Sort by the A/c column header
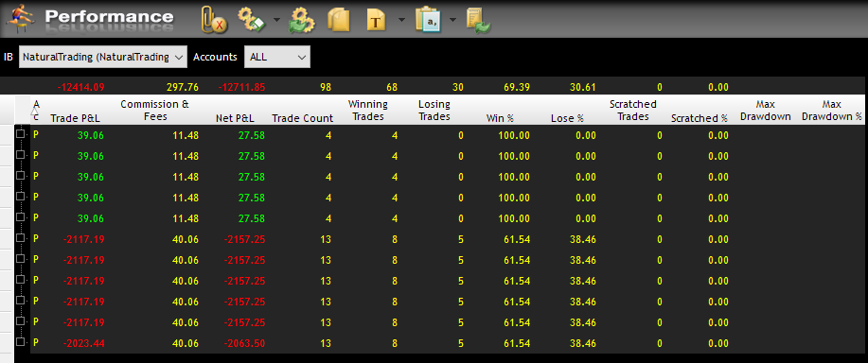The width and height of the screenshot is (868, 363). pos(36,110)
